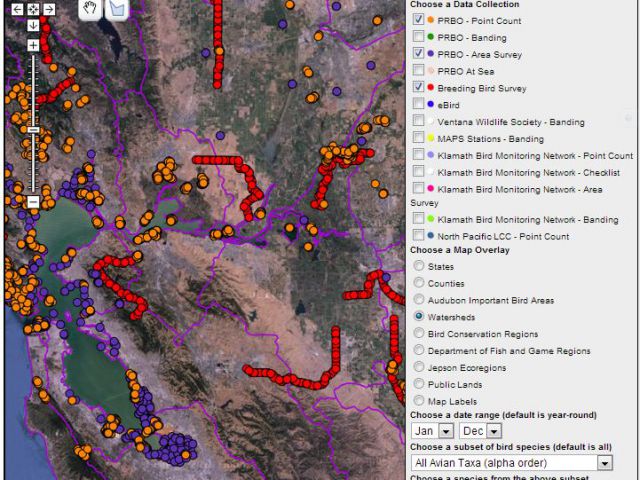Click orange dot beside PRBO - Point Count
This screenshot has width=640, height=480.
[430, 20]
